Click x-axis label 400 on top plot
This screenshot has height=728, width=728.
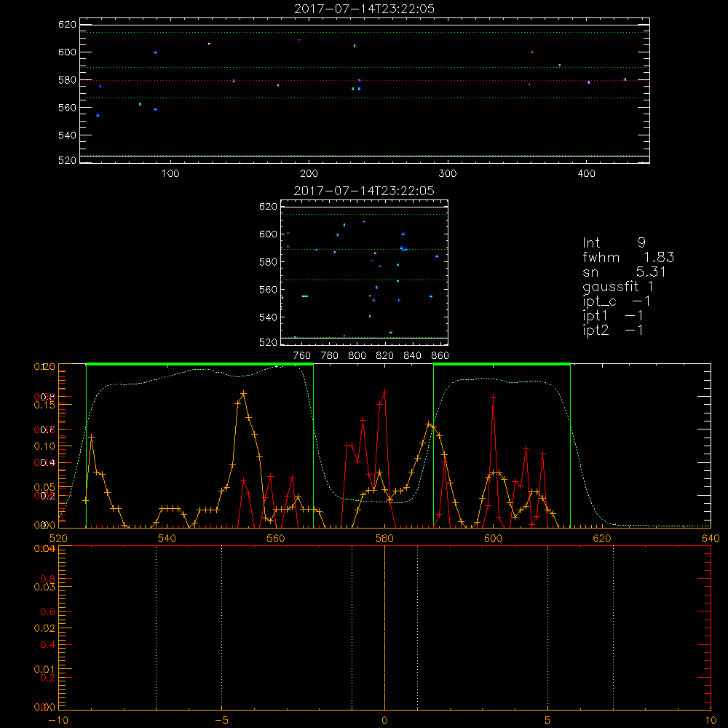pyautogui.click(x=586, y=174)
